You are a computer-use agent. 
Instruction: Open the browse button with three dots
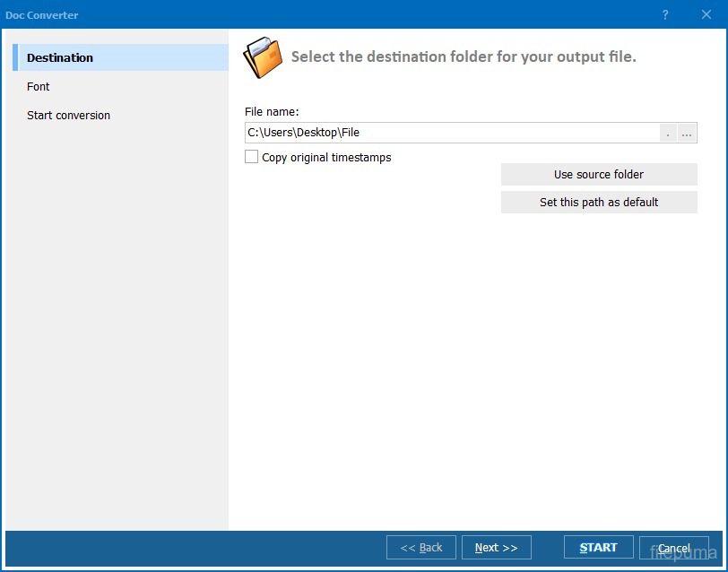tap(687, 133)
